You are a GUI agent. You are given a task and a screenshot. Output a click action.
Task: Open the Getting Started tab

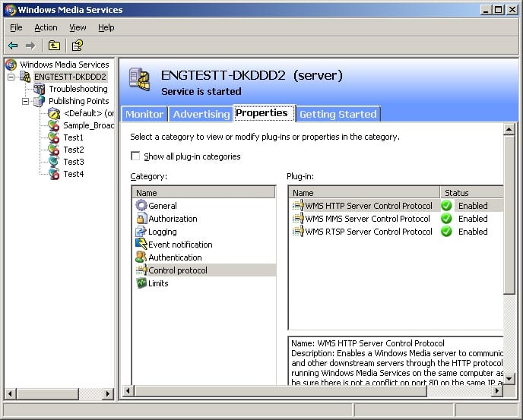pyautogui.click(x=338, y=114)
